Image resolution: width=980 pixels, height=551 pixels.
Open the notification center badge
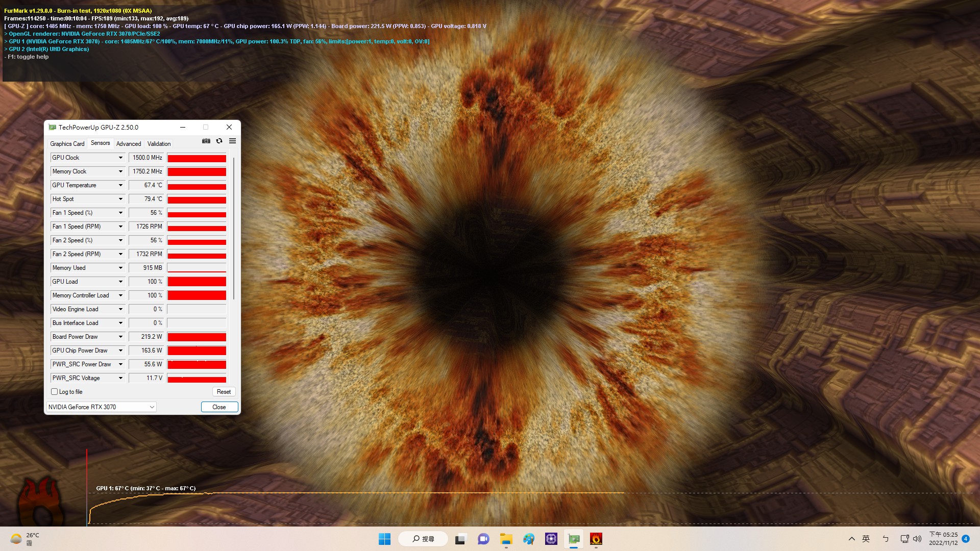(x=966, y=539)
